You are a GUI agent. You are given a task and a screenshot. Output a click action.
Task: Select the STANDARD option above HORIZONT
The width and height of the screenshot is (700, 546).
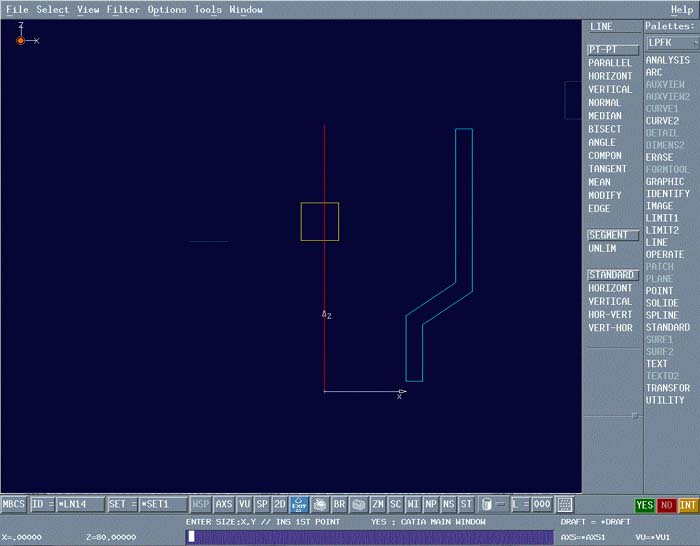(613, 275)
